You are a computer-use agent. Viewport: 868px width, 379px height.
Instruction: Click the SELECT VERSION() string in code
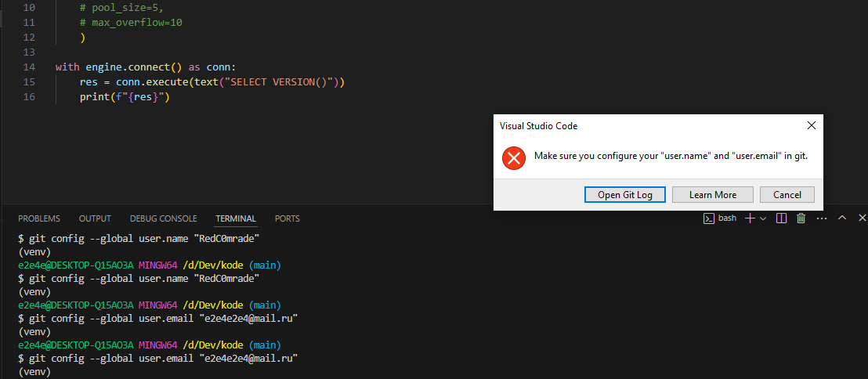click(x=279, y=82)
